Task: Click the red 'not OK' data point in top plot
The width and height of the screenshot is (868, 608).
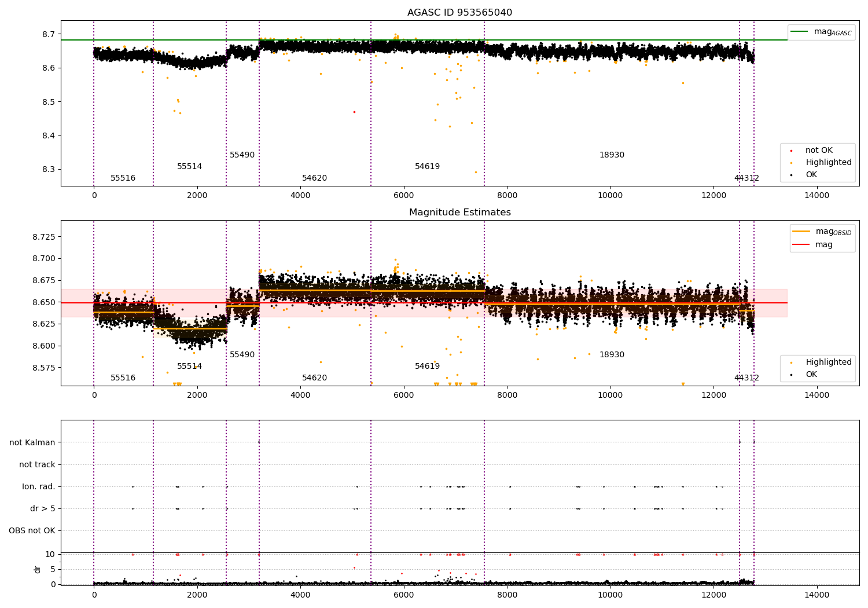Action: click(354, 112)
